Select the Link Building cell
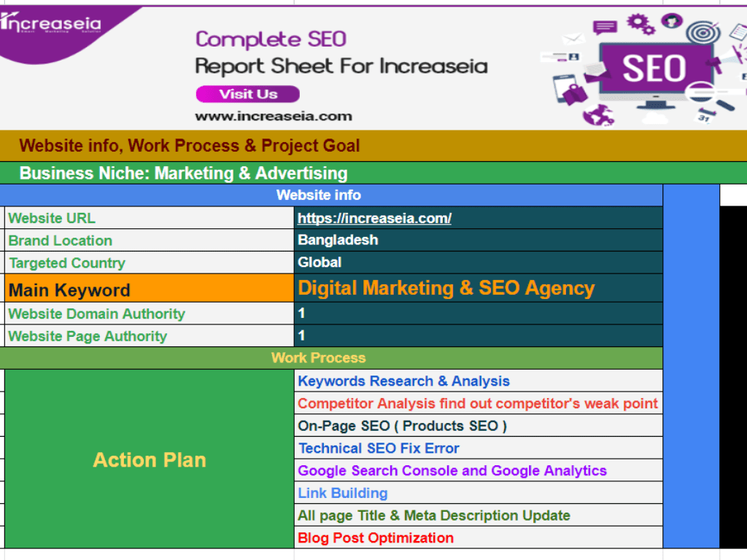The height and width of the screenshot is (560, 747). [342, 493]
